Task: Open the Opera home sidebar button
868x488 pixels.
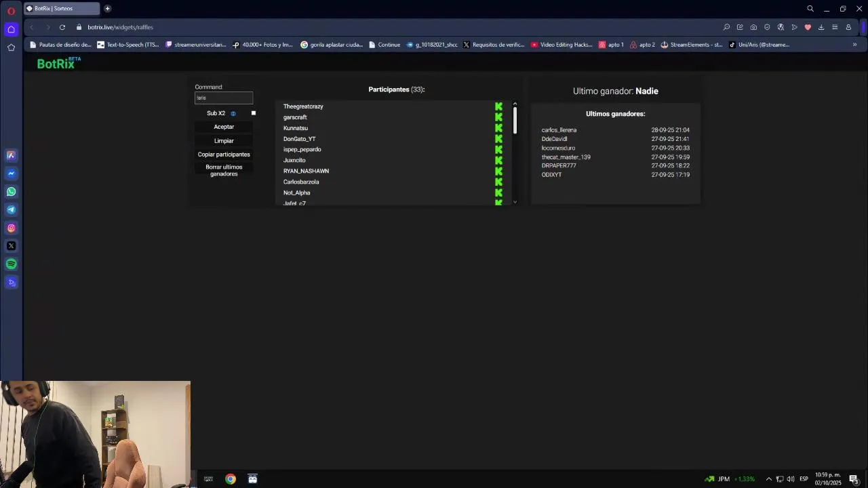Action: tap(11, 29)
